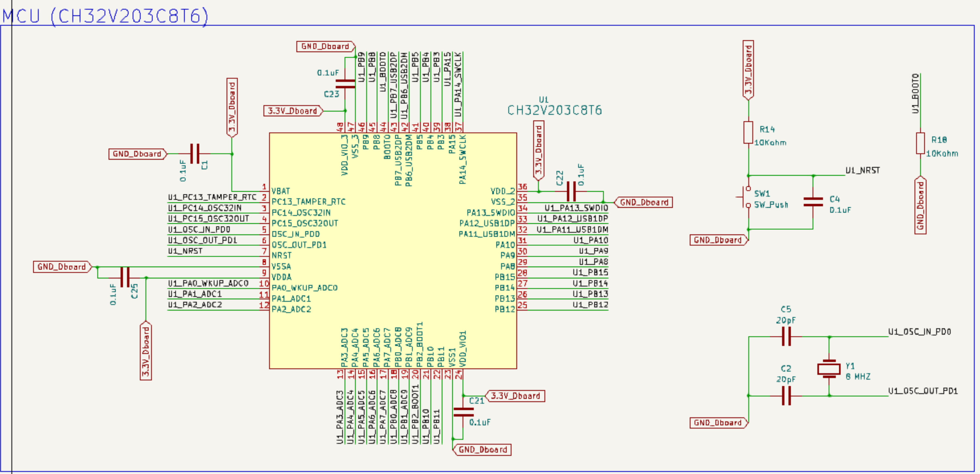
Task: Click the U1_PC13_TAMPER_RTC net label
Action: (212, 197)
